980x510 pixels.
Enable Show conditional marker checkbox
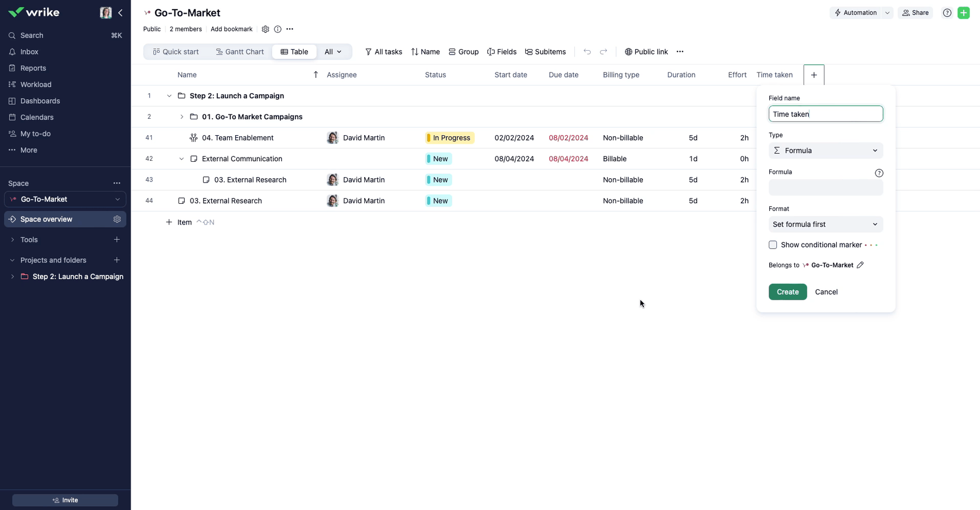click(773, 245)
